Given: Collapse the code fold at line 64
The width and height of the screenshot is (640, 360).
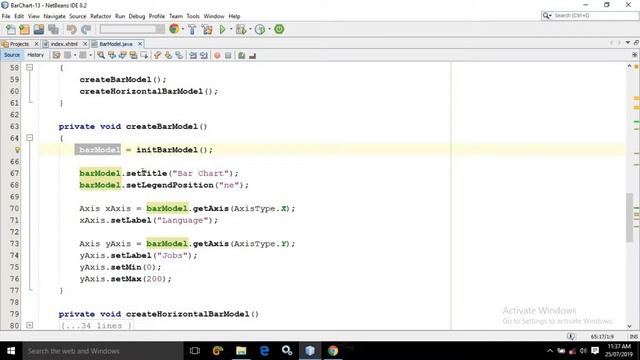Looking at the screenshot, I should click(x=29, y=138).
